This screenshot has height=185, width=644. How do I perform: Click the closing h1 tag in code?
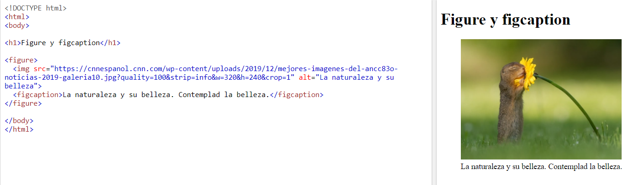(111, 43)
